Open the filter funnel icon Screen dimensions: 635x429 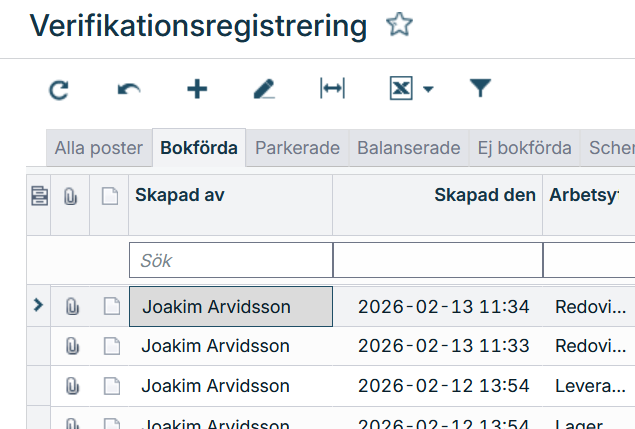481,90
